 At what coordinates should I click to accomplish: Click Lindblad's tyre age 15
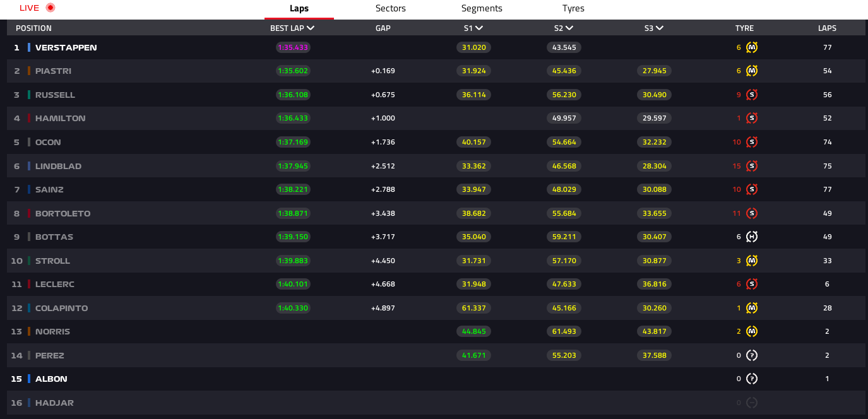click(737, 166)
